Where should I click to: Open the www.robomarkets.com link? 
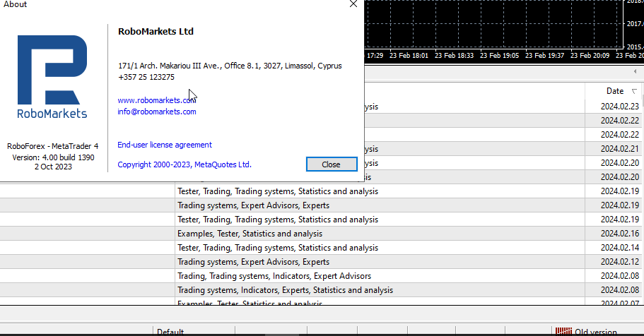156,100
